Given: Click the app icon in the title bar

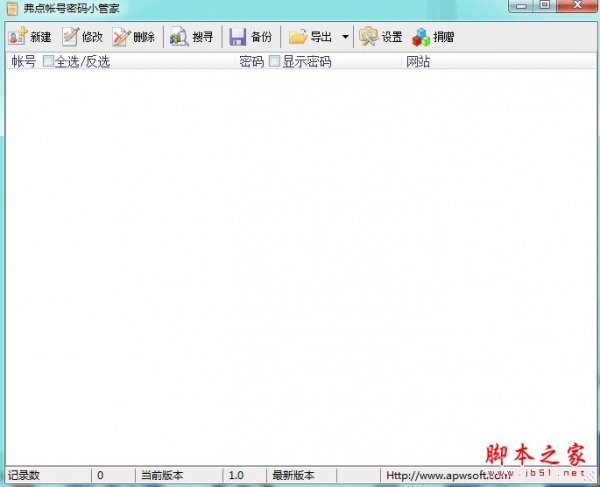Looking at the screenshot, I should pyautogui.click(x=12, y=9).
